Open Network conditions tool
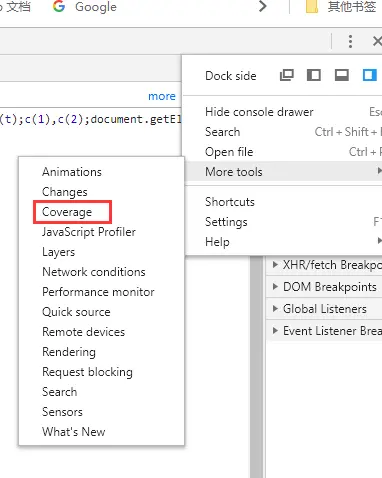This screenshot has width=382, height=478. [102, 272]
